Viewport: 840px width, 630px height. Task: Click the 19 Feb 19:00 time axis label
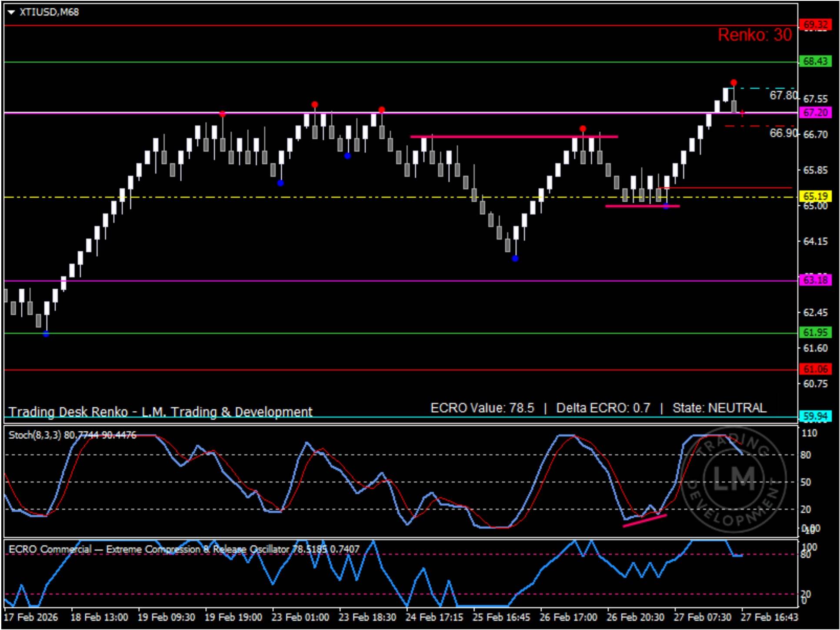(x=233, y=617)
